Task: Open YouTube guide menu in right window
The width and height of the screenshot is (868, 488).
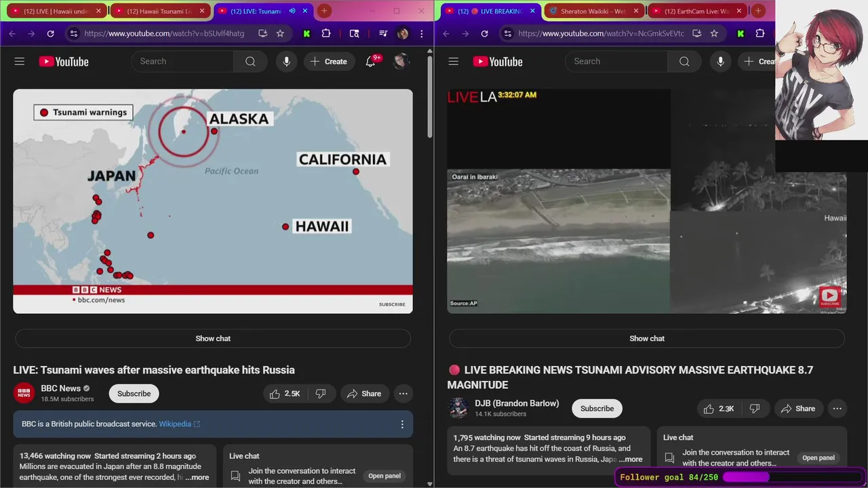Action: (454, 62)
